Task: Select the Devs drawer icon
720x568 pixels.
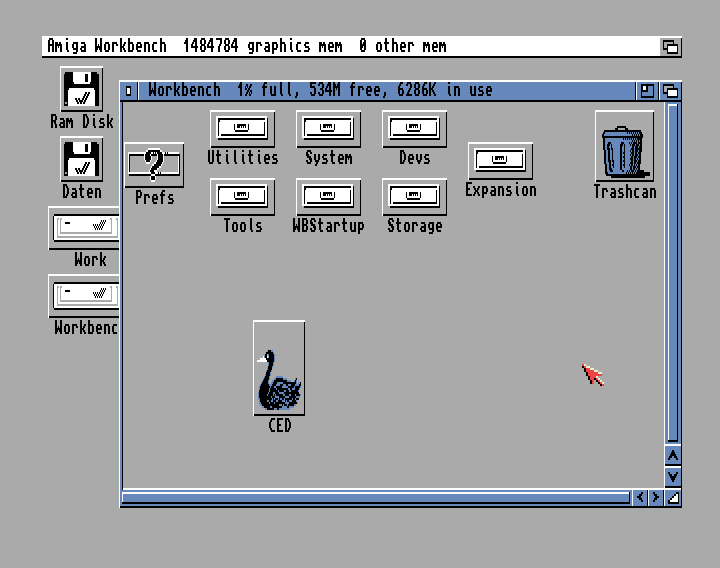Action: 414,129
